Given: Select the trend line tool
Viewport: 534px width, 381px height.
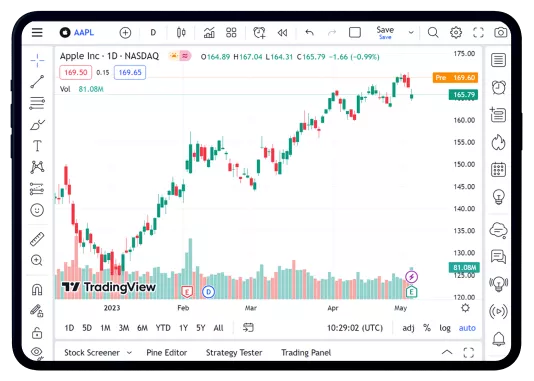Looking at the screenshot, I should (37, 82).
